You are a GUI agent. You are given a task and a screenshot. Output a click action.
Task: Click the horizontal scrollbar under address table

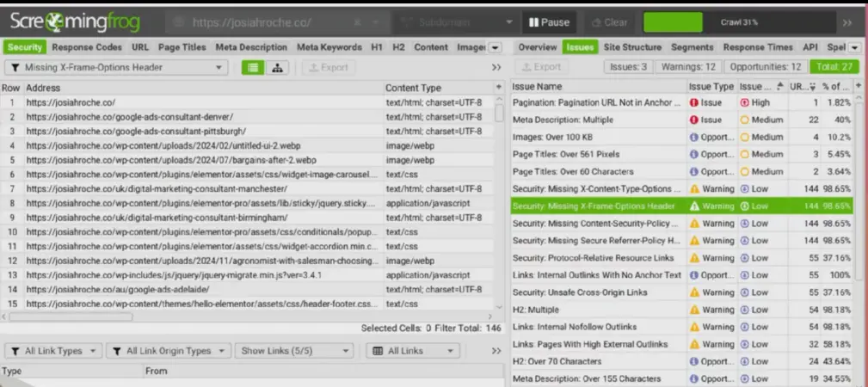[71, 317]
